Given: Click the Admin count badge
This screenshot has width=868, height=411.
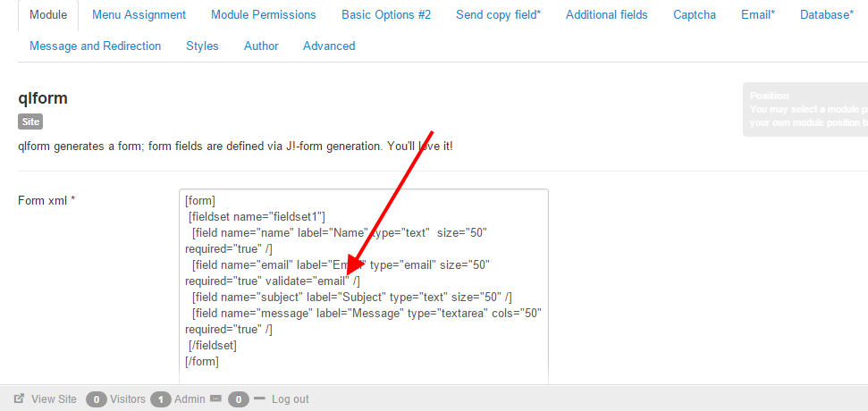Looking at the screenshot, I should point(161,399).
